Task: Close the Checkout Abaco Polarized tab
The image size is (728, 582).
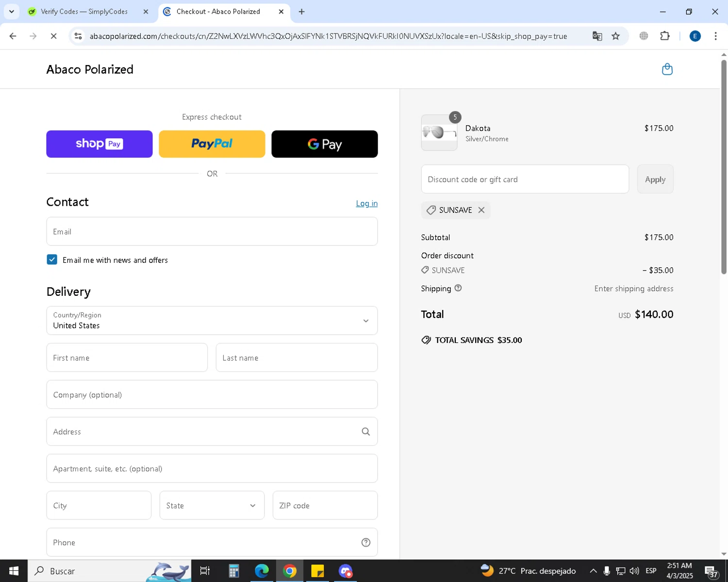Action: 281,12
